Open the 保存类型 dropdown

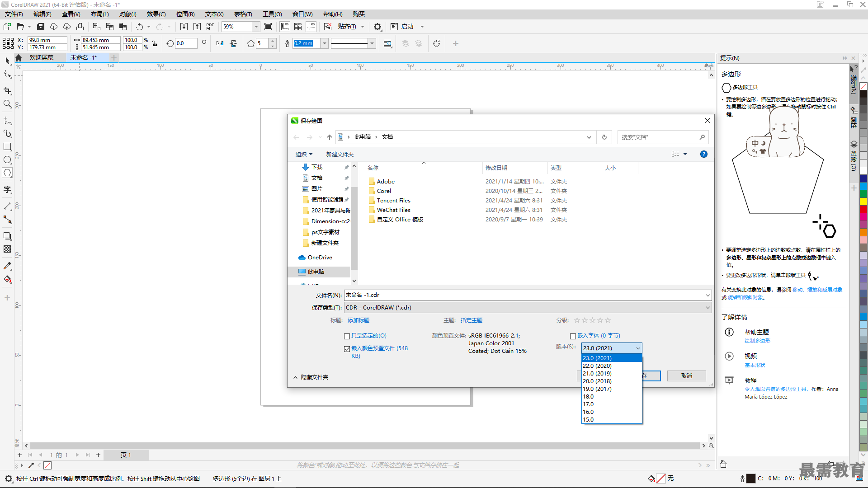pyautogui.click(x=528, y=307)
